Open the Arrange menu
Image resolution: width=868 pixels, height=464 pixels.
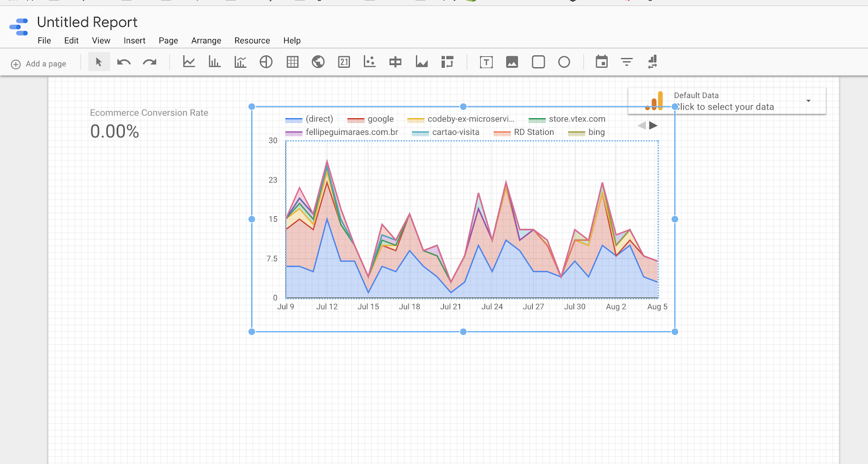click(x=206, y=41)
